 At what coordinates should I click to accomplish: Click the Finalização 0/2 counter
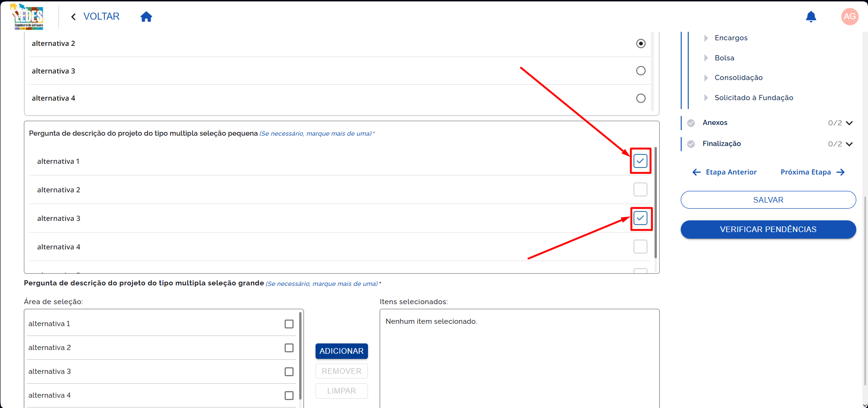(x=835, y=144)
